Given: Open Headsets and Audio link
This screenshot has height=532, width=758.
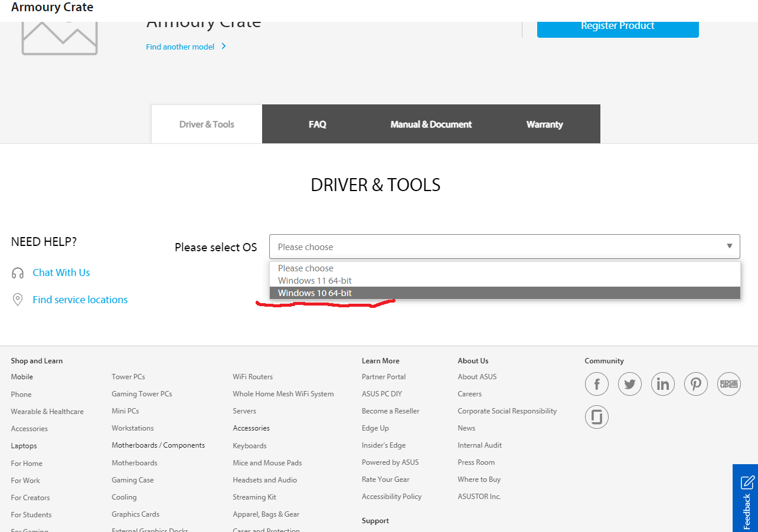Looking at the screenshot, I should click(265, 480).
